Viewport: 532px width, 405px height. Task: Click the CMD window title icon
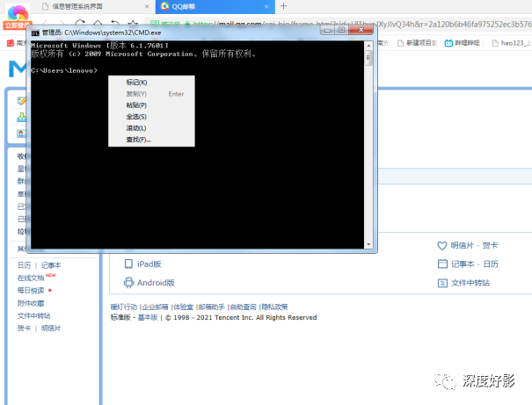(x=35, y=33)
